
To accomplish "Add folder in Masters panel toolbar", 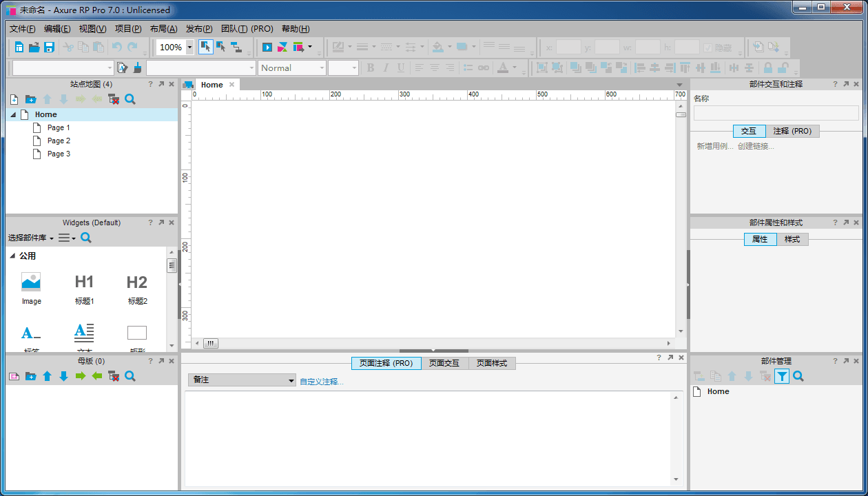I will point(30,376).
